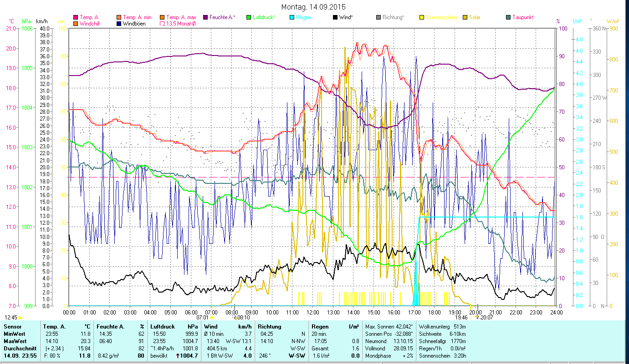Click the yellow Sonnenschein legend swatch

[422, 17]
